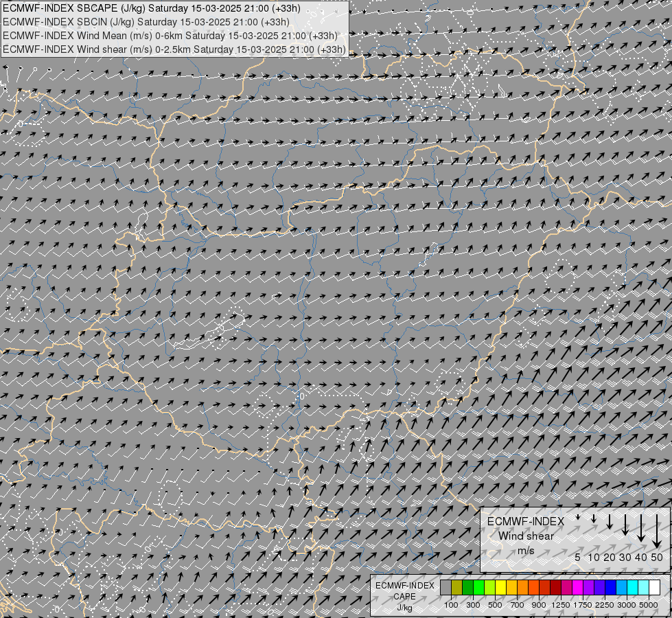672x618 pixels.
Task: Click the 100 label on CAPE scale
Action: [x=451, y=605]
